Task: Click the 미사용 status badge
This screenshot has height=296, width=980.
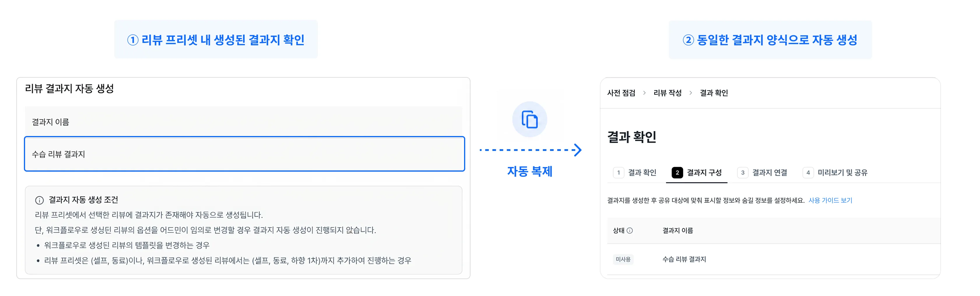Action: point(623,260)
